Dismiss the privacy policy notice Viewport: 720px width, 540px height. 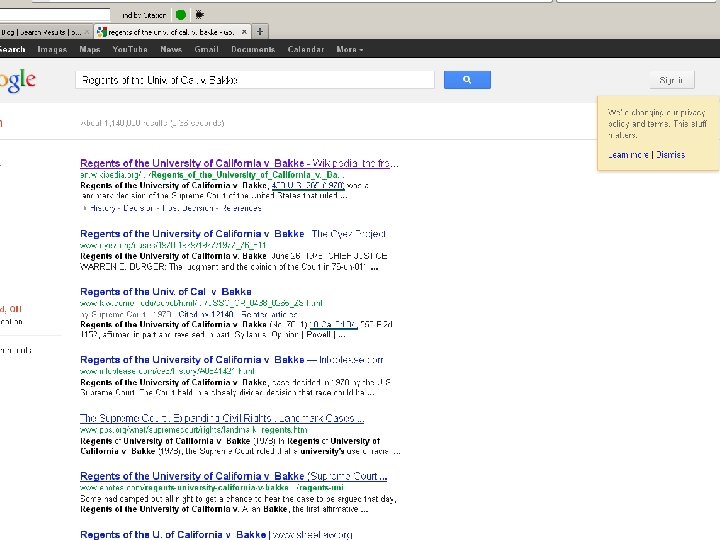pyautogui.click(x=670, y=155)
